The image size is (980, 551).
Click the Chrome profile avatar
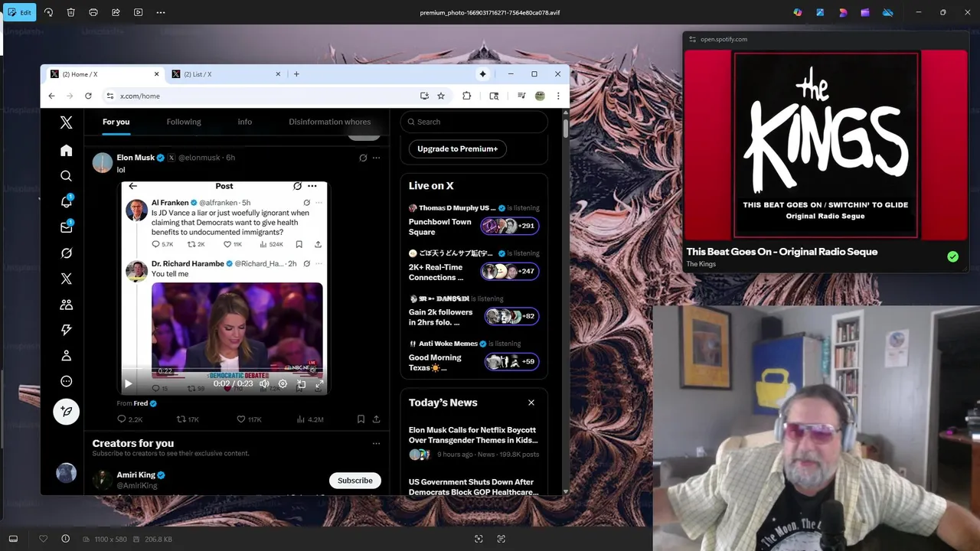540,96
